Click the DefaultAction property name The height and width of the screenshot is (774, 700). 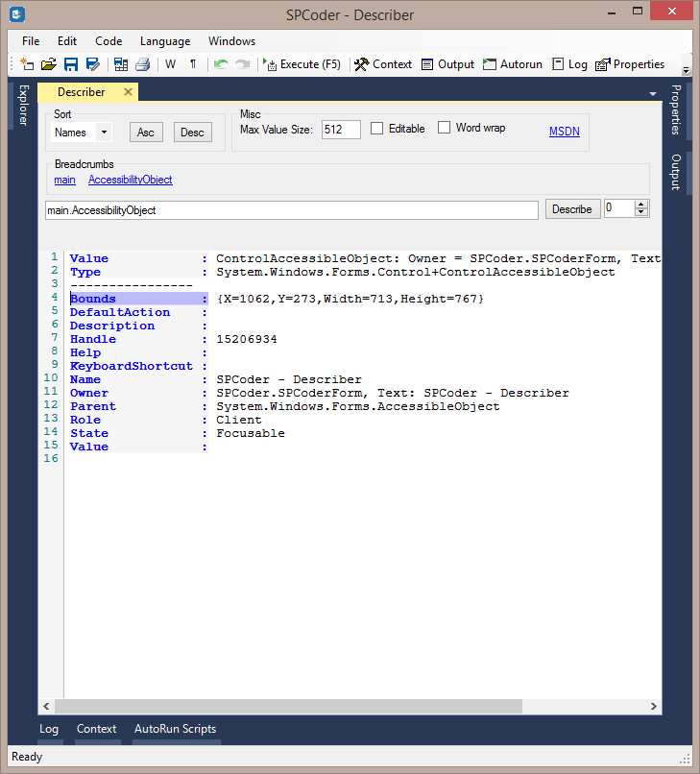coord(120,312)
